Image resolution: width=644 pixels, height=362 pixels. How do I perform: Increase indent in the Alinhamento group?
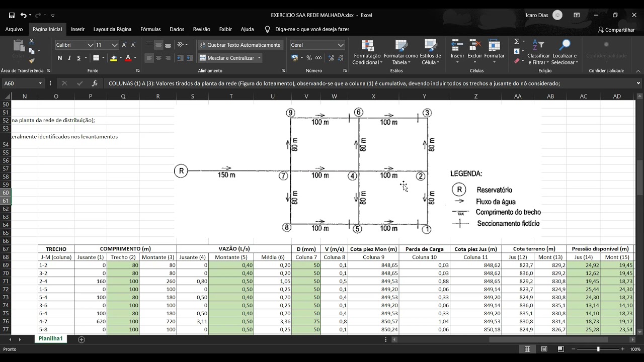click(190, 58)
